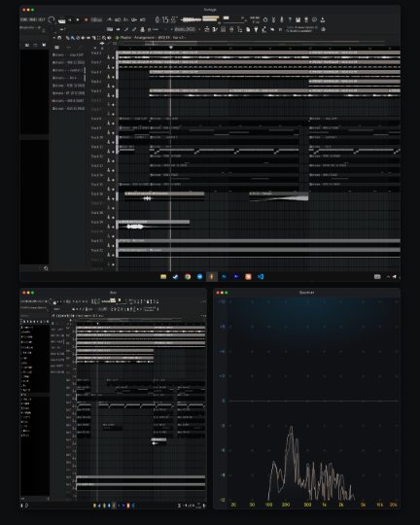Click the +12 dB label in Spectrum window
Image resolution: width=420 pixels, height=525 pixels.
click(222, 301)
